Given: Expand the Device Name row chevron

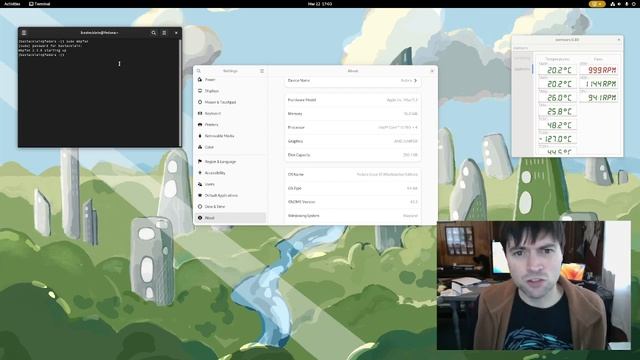Looking at the screenshot, I should click(x=416, y=80).
